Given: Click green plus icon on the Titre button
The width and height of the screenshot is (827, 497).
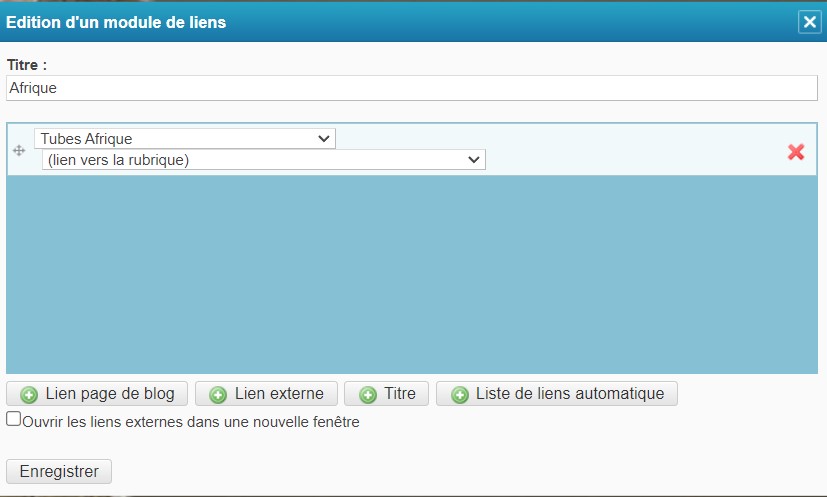Looking at the screenshot, I should click(x=368, y=394).
